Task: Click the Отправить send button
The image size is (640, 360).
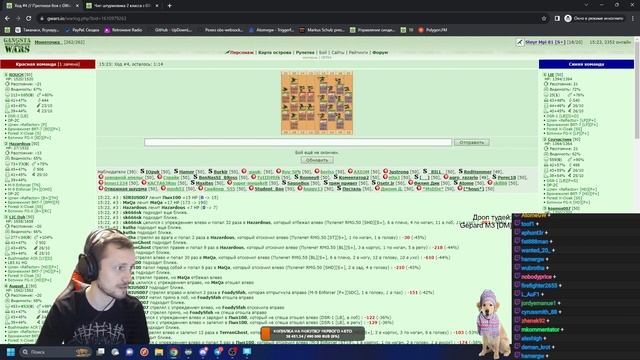Action: click(x=471, y=142)
